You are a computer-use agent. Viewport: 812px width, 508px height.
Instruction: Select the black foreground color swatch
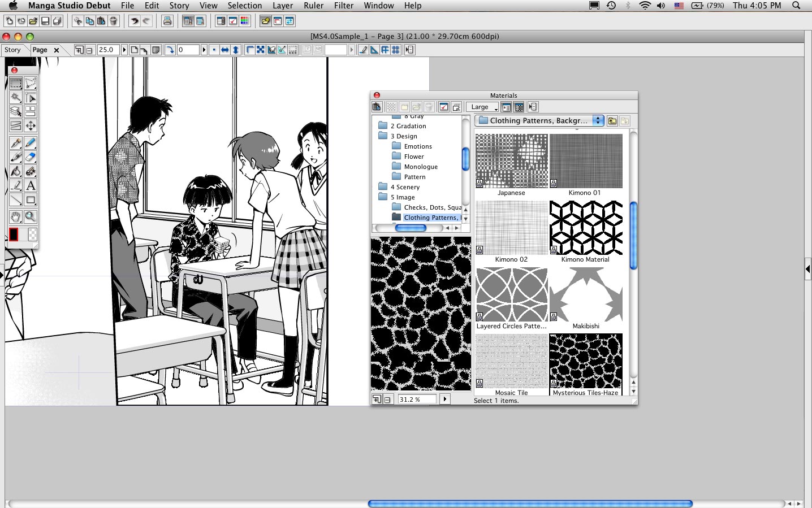(14, 234)
